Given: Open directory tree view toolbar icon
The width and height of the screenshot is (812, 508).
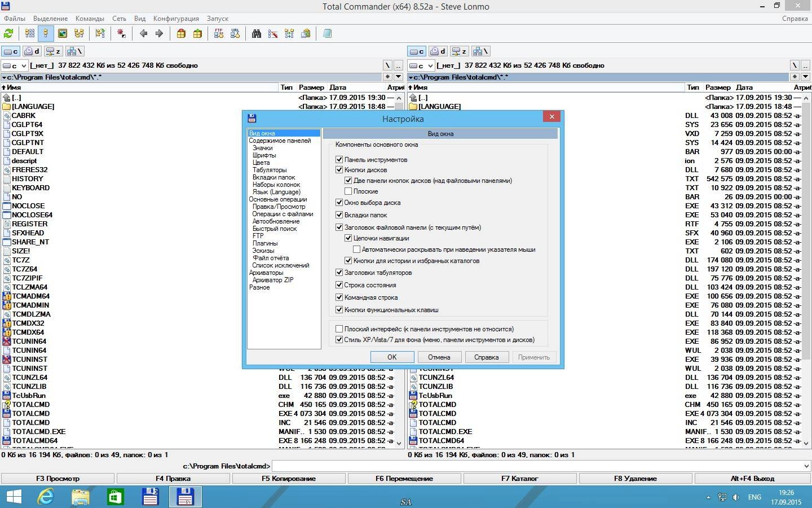Looking at the screenshot, I should tap(79, 33).
